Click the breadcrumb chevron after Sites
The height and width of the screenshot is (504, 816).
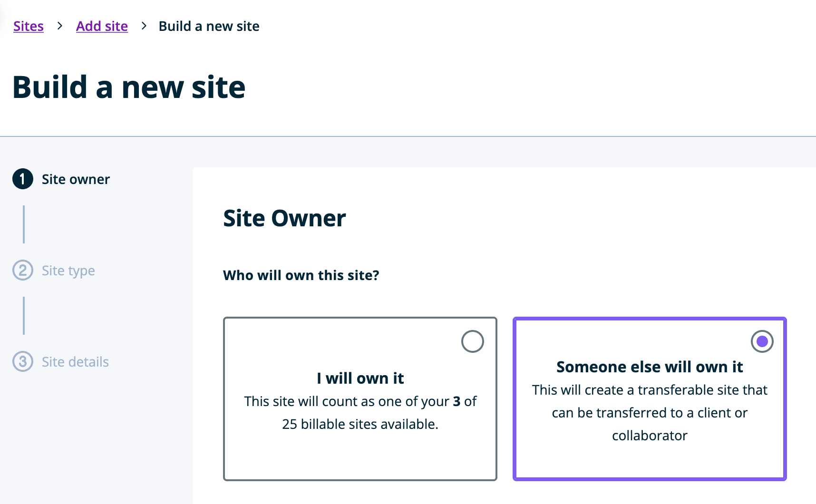pyautogui.click(x=60, y=26)
